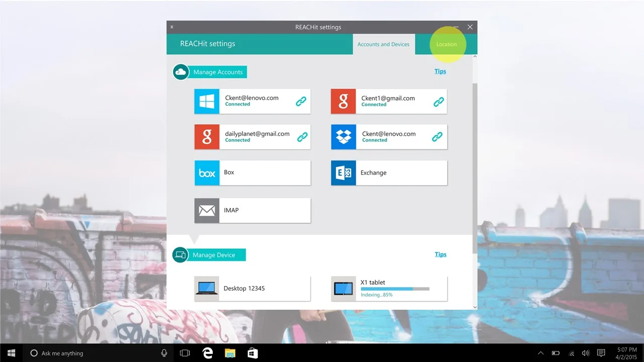Click the Exchange logo icon
Viewport: 644px width, 362px height.
pos(343,173)
